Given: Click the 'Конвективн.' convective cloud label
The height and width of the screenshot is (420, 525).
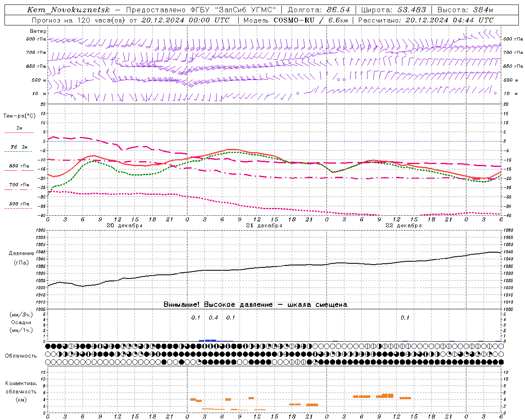Looking at the screenshot, I should coord(21,383).
